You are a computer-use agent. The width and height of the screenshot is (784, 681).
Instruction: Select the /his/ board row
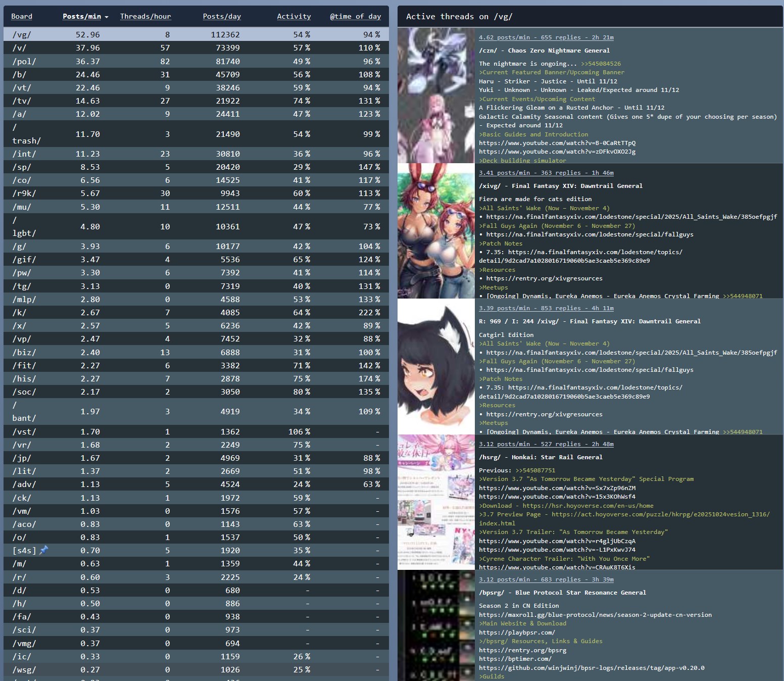point(196,378)
